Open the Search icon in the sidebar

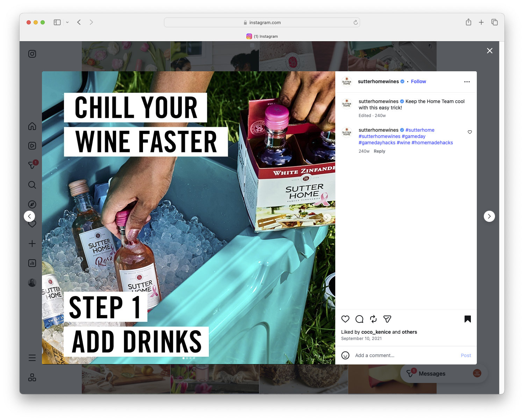(32, 185)
